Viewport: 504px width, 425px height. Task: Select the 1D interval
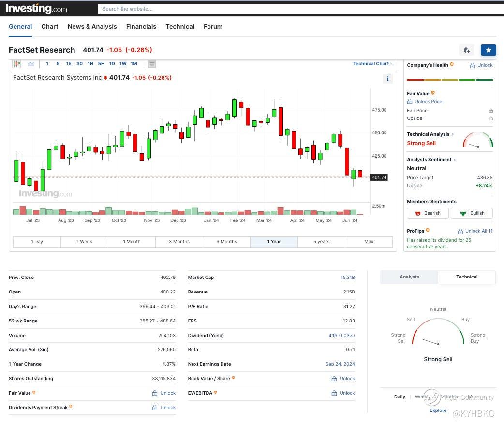pyautogui.click(x=112, y=64)
